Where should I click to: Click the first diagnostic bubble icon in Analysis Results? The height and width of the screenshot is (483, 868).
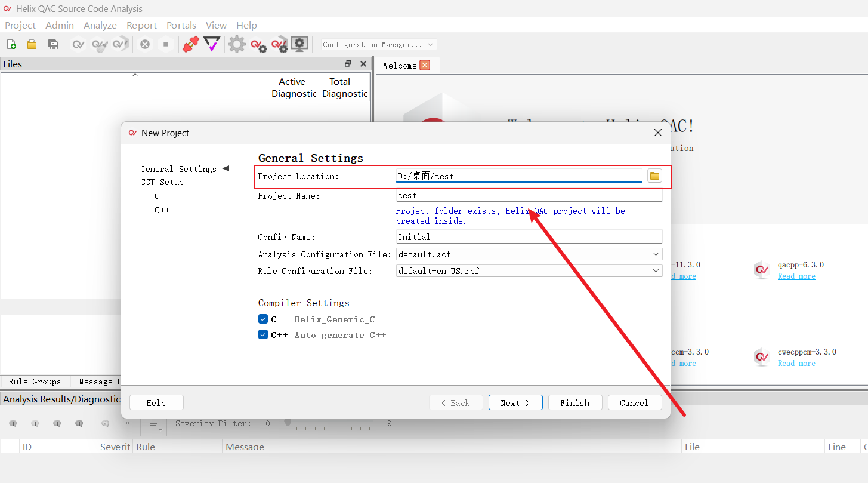pyautogui.click(x=13, y=423)
